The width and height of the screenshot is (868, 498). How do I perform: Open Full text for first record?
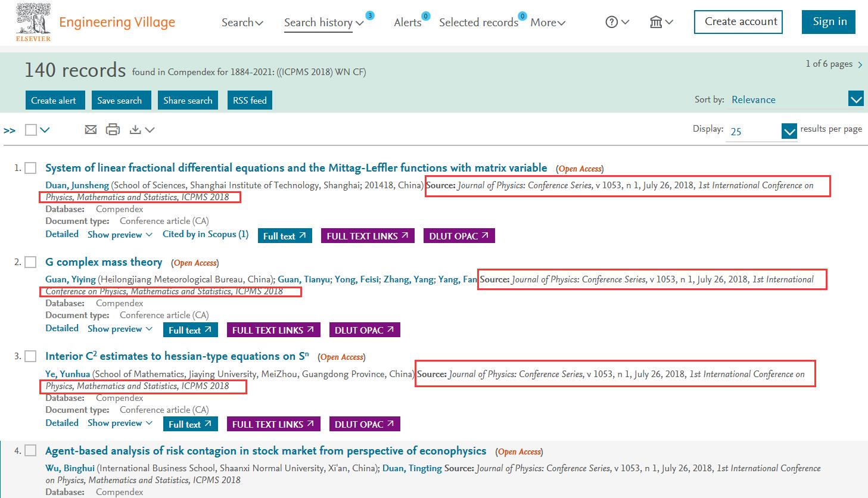click(285, 236)
